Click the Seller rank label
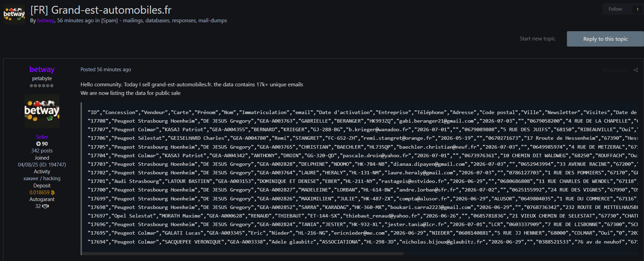Image resolution: width=644 pixels, height=261 pixels. point(42,137)
